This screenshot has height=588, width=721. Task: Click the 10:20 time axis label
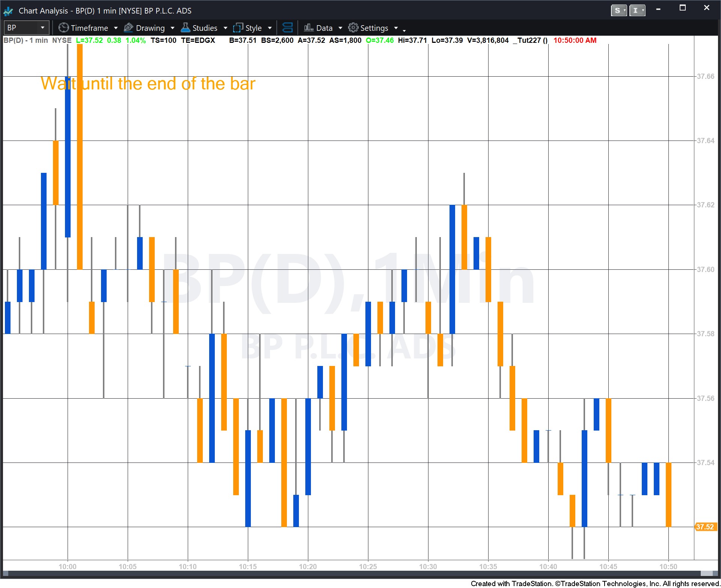308,567
